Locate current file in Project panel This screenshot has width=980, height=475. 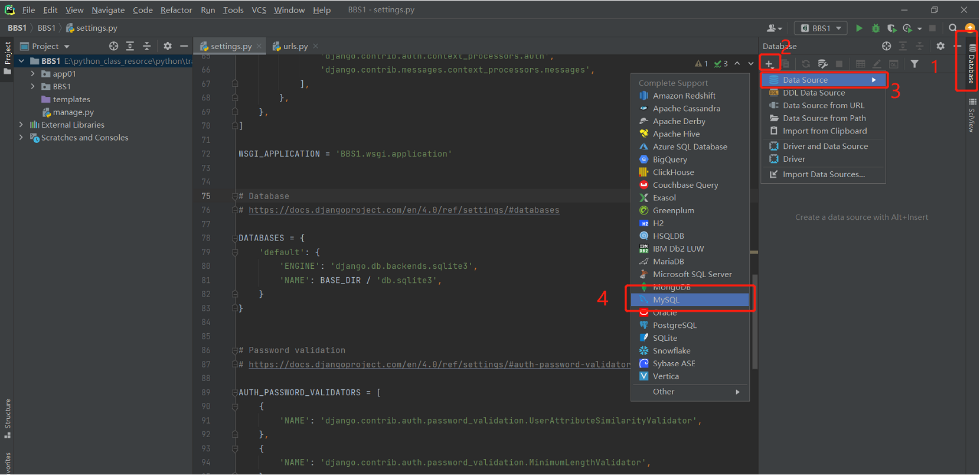tap(113, 46)
